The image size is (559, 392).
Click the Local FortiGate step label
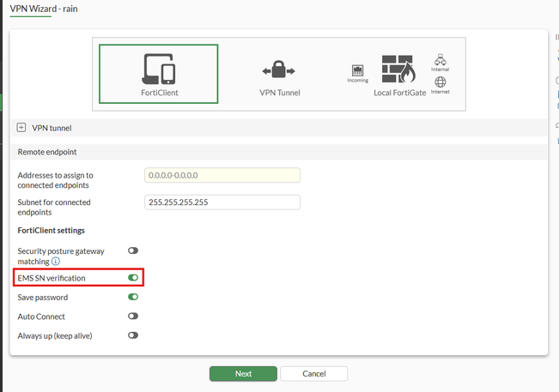[399, 93]
